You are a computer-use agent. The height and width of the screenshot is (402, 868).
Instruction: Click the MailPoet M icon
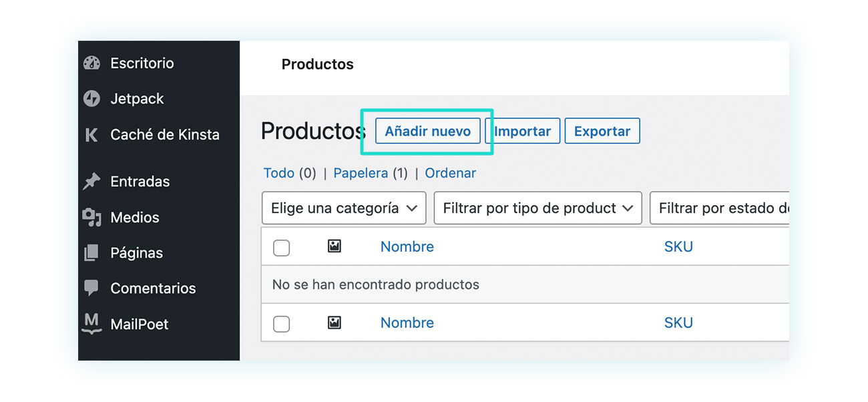(x=91, y=324)
